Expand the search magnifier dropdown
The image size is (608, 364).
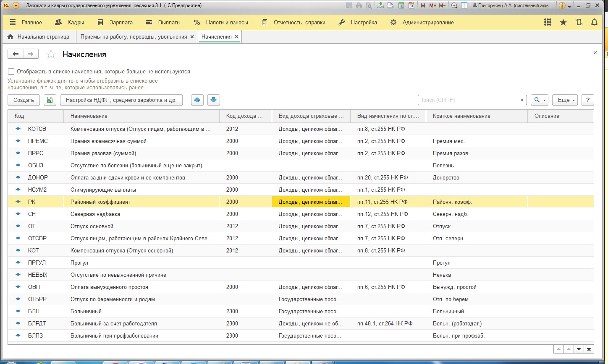(540, 100)
